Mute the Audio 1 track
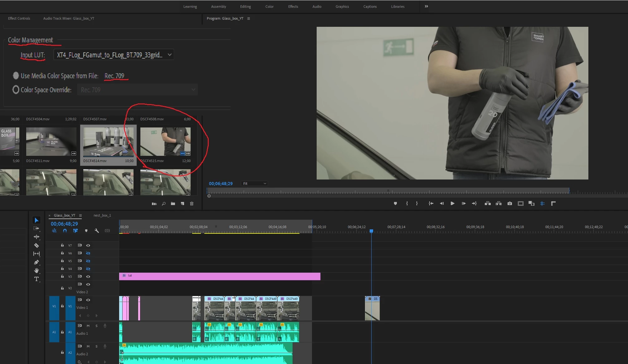Image resolution: width=628 pixels, height=364 pixels. [x=88, y=326]
